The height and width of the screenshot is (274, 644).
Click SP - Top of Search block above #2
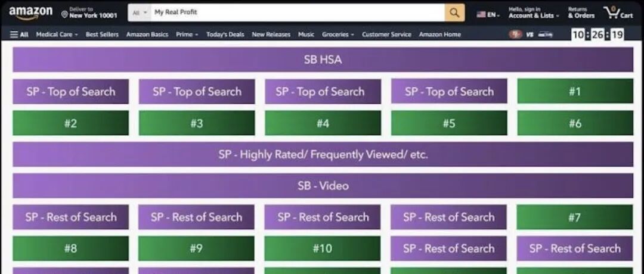pyautogui.click(x=70, y=91)
